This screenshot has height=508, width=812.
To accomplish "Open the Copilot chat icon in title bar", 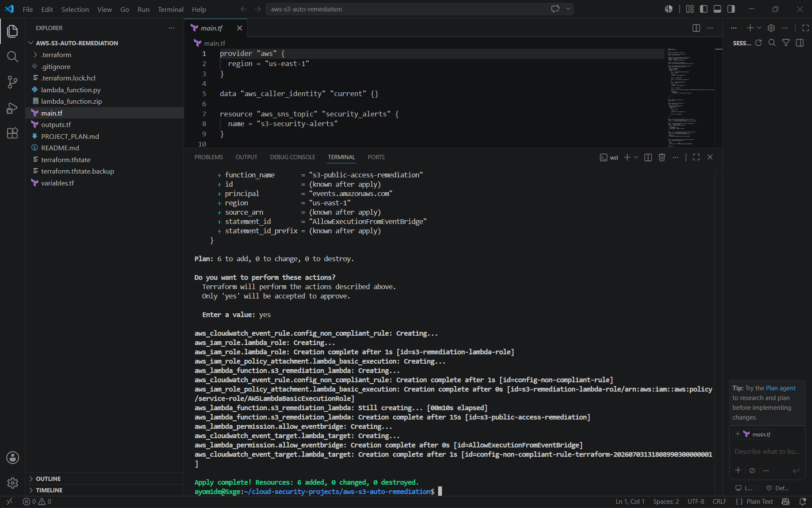I will [555, 9].
